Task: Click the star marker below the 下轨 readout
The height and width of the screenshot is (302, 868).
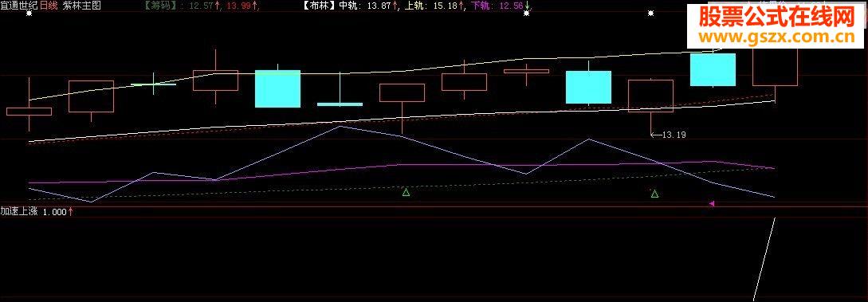Action: 526,14
